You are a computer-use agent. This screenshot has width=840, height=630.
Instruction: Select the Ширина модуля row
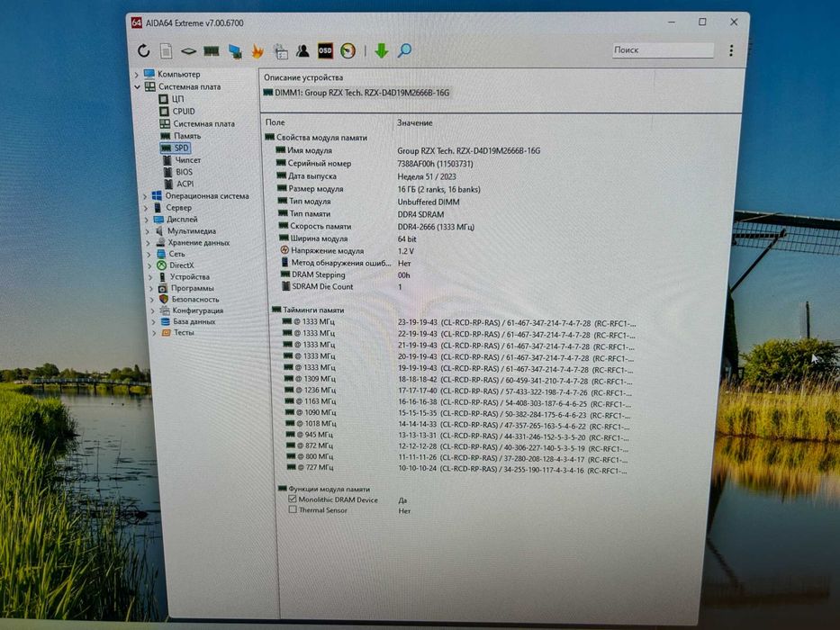pyautogui.click(x=348, y=238)
